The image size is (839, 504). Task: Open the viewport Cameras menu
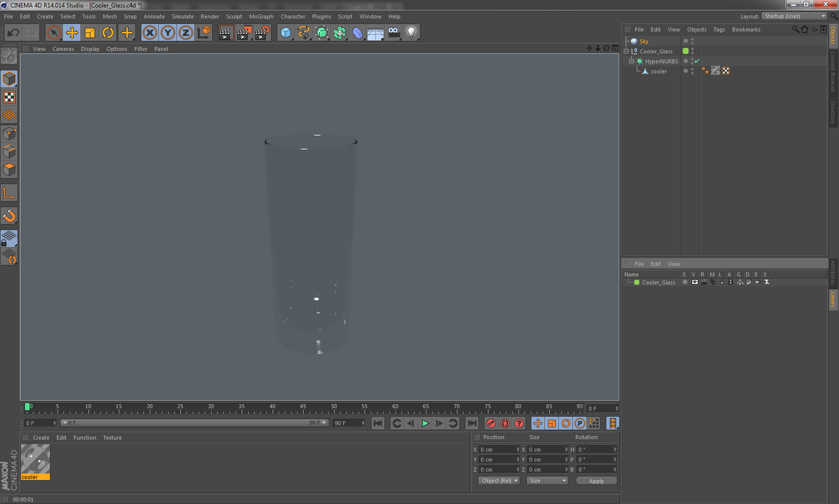coord(63,49)
